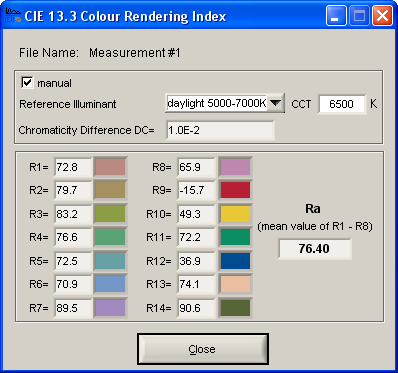Uncheck the manual checkbox
Screen dimensions: 398x373
click(27, 82)
